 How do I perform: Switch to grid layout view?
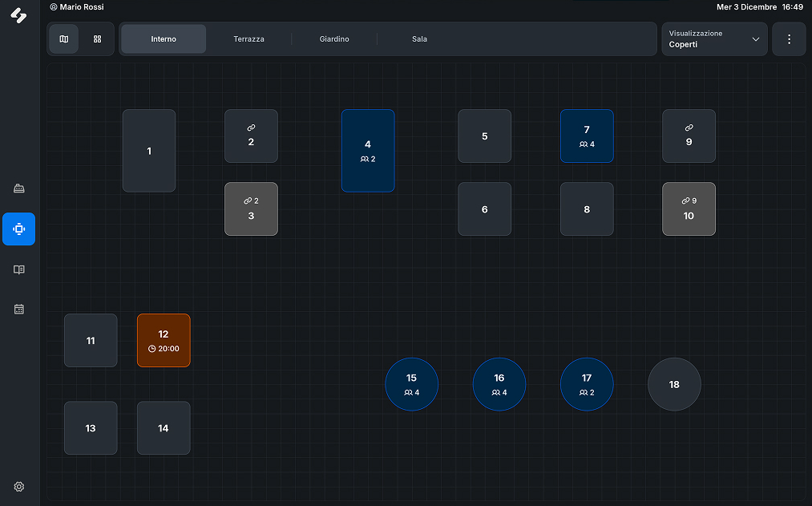[x=98, y=39]
